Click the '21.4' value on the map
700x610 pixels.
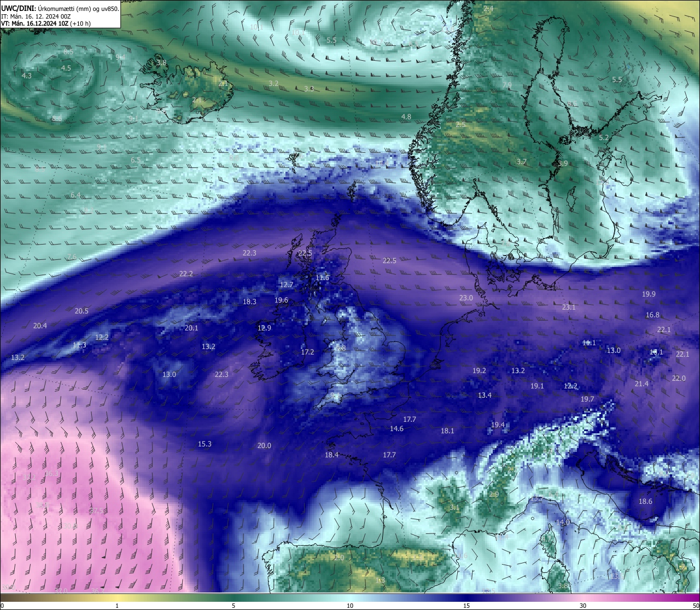[x=641, y=384]
